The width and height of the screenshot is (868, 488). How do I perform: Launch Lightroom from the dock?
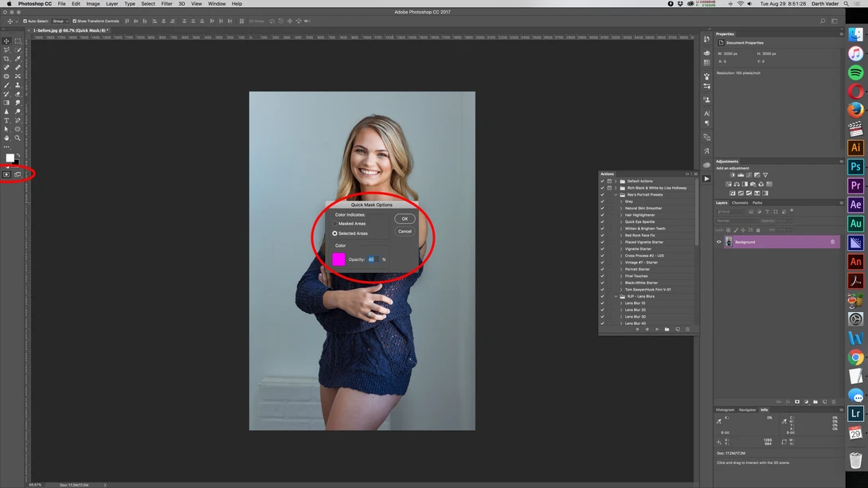[x=855, y=413]
